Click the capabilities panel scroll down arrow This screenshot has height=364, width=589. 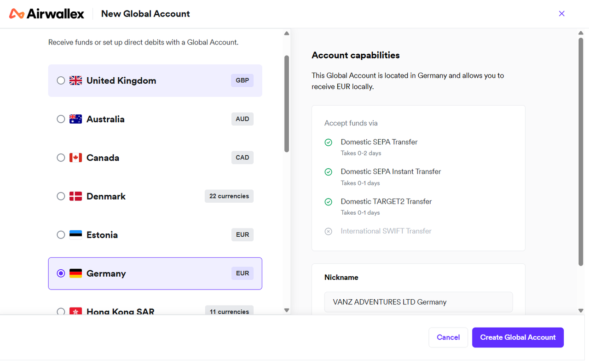[581, 310]
